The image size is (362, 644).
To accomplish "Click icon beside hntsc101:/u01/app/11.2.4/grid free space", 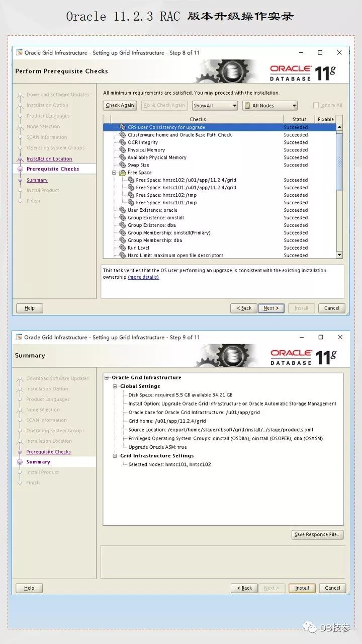I will coord(131,188).
